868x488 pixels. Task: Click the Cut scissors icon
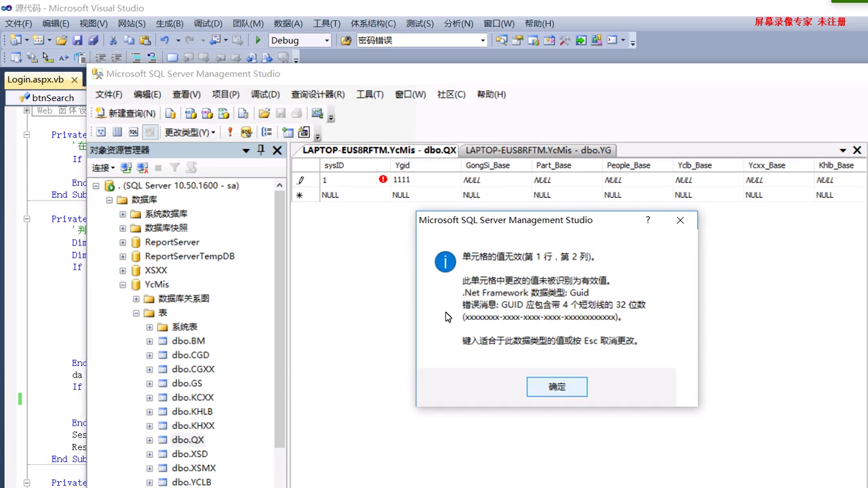pyautogui.click(x=113, y=40)
